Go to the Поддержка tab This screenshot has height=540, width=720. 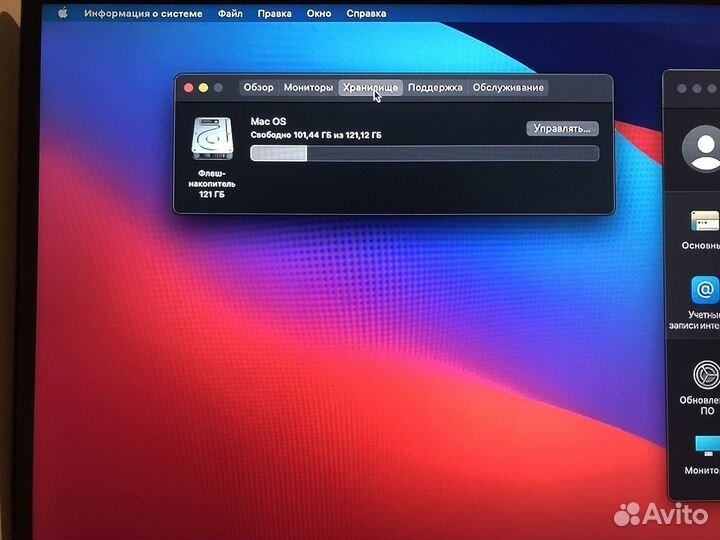435,88
